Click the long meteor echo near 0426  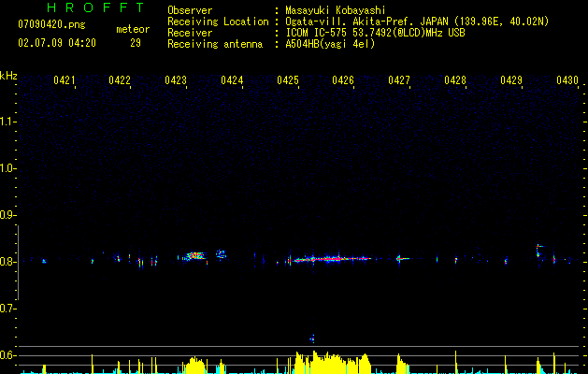pos(332,259)
